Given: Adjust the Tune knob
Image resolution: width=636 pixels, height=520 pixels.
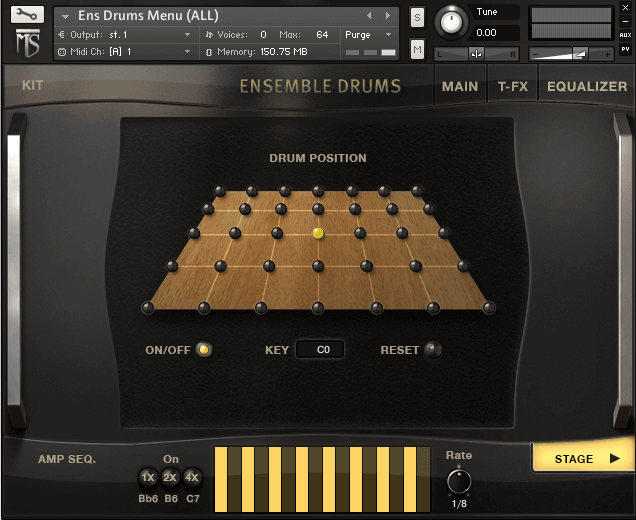Looking at the screenshot, I should click(450, 22).
